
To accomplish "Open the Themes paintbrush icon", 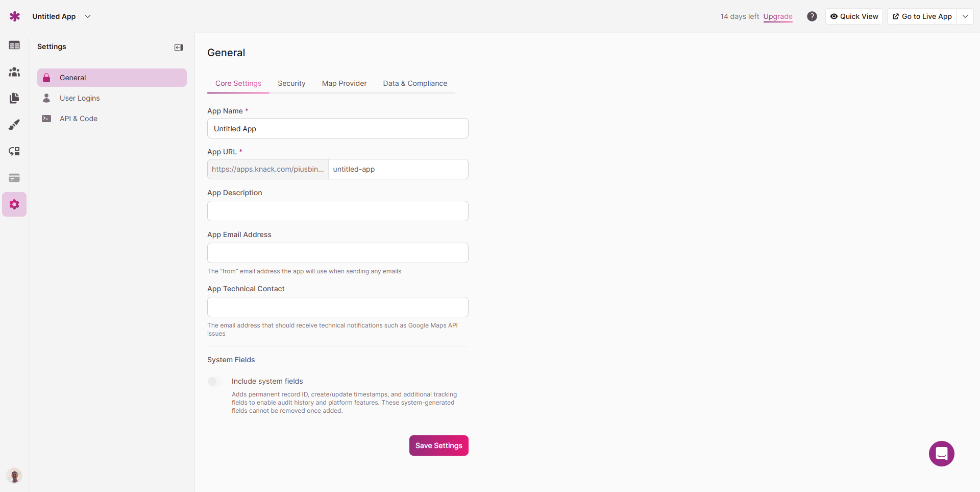I will pos(14,125).
